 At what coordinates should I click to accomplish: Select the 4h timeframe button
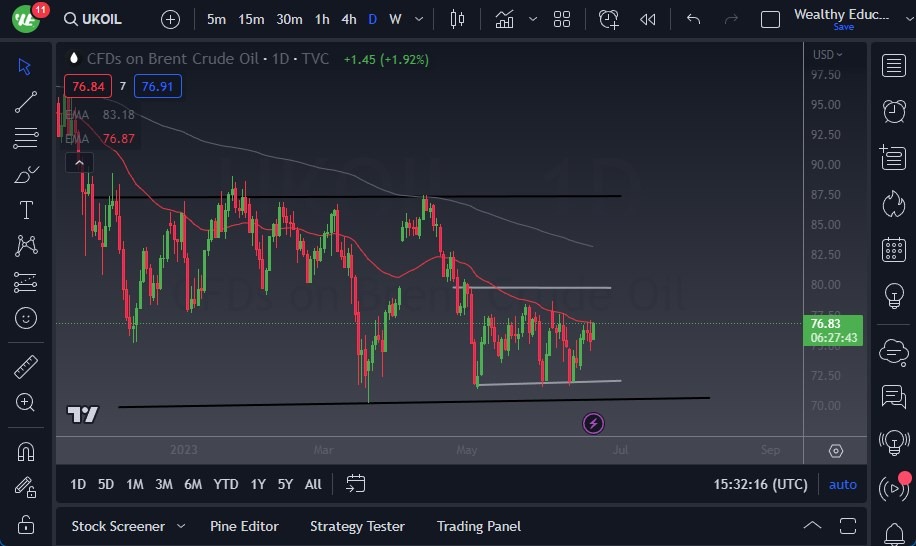point(348,19)
